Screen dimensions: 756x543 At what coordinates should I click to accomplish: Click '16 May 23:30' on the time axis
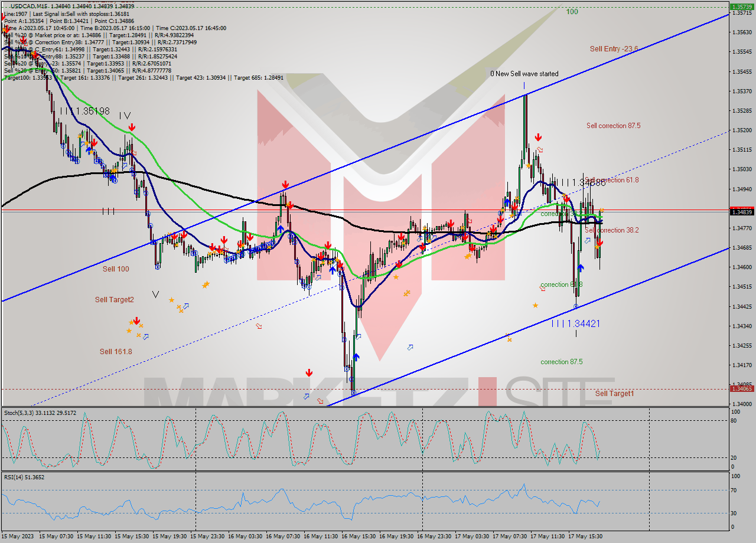(x=435, y=537)
